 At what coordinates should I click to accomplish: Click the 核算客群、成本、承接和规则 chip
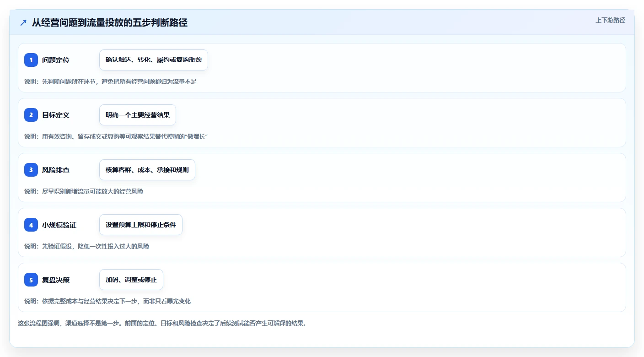tap(147, 170)
